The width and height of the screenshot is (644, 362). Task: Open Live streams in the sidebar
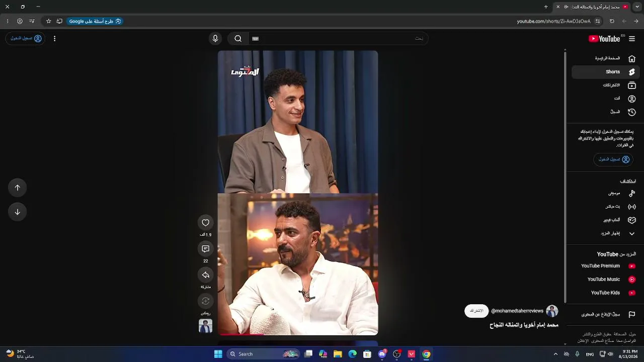tap(606, 207)
